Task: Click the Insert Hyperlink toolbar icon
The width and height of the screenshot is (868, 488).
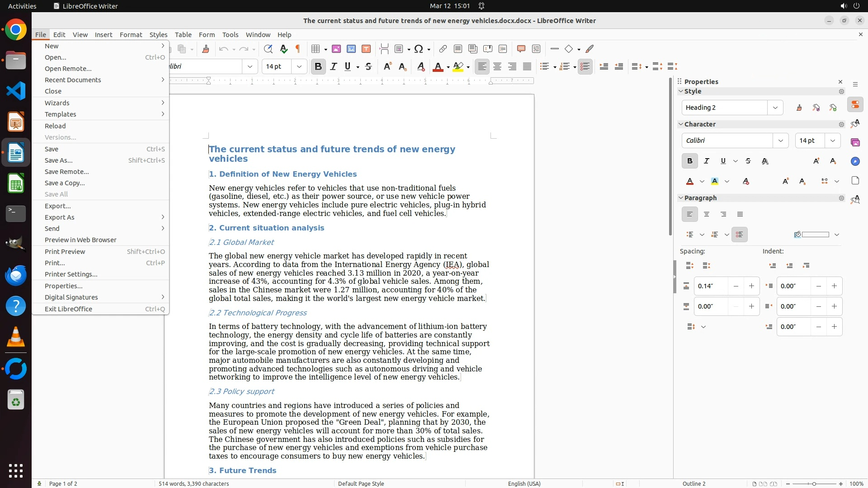Action: (443, 49)
